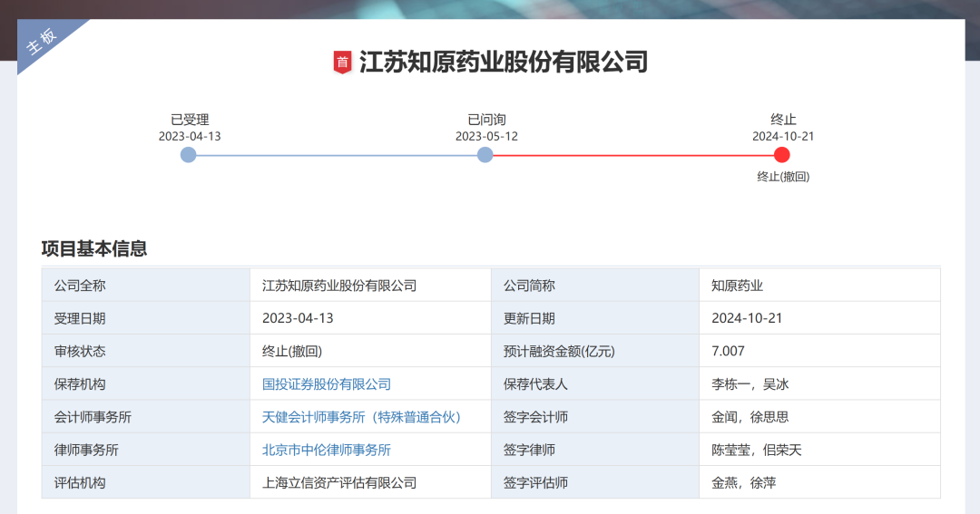The image size is (980, 514).
Task: Open 国投证券股份有限公司 sponsor link
Action: (327, 384)
